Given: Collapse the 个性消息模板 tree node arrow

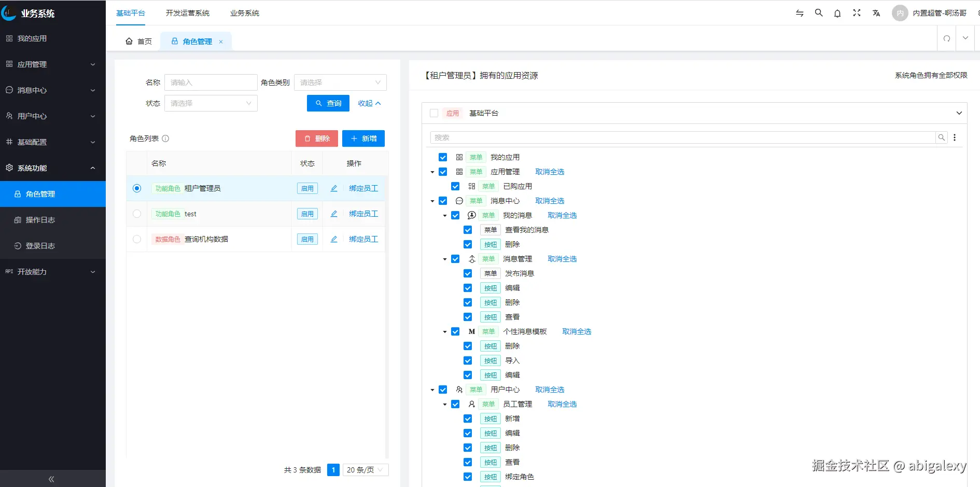Looking at the screenshot, I should 445,332.
